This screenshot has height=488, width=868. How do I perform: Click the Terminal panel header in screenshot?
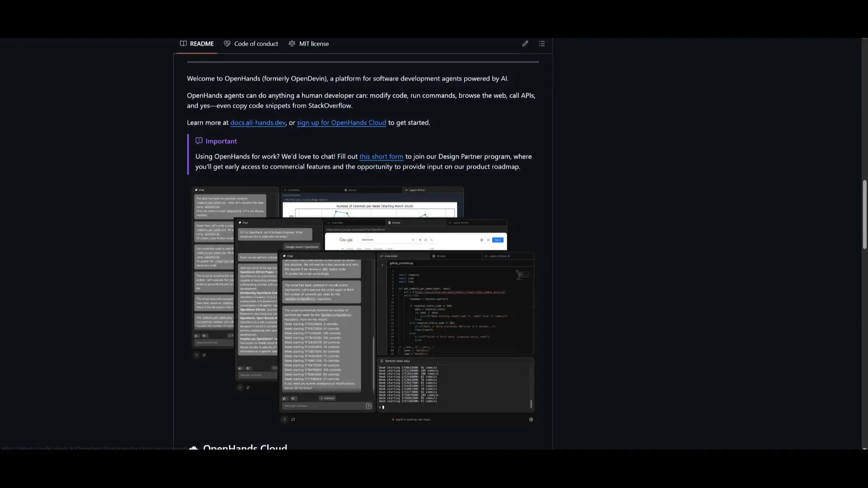point(456,361)
